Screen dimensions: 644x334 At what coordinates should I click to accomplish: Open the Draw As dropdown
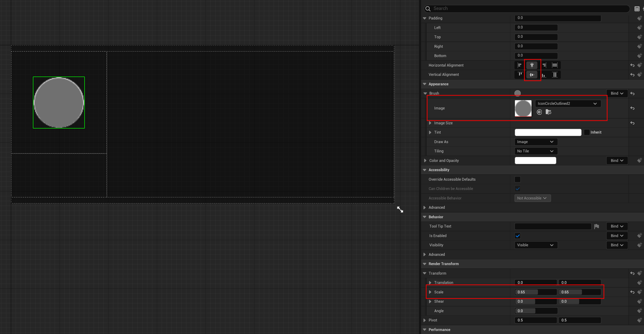tap(536, 142)
